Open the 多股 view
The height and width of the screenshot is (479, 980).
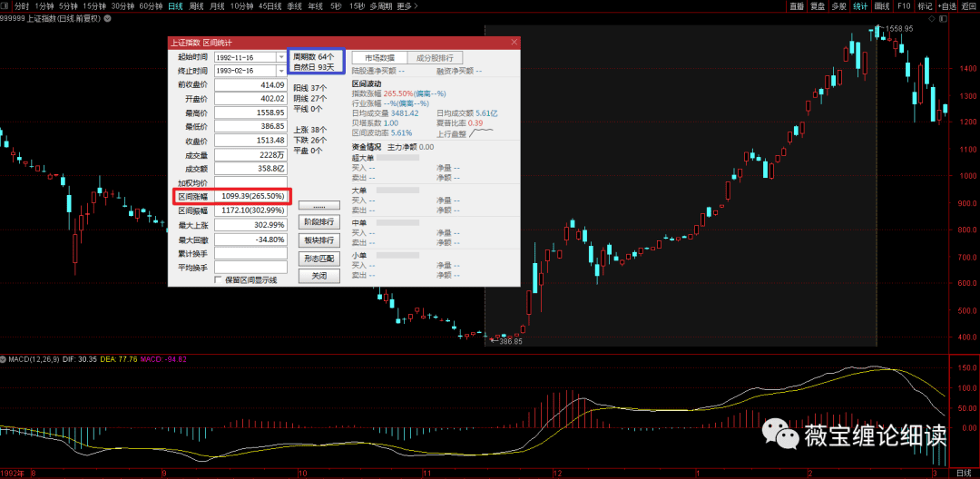coord(838,6)
